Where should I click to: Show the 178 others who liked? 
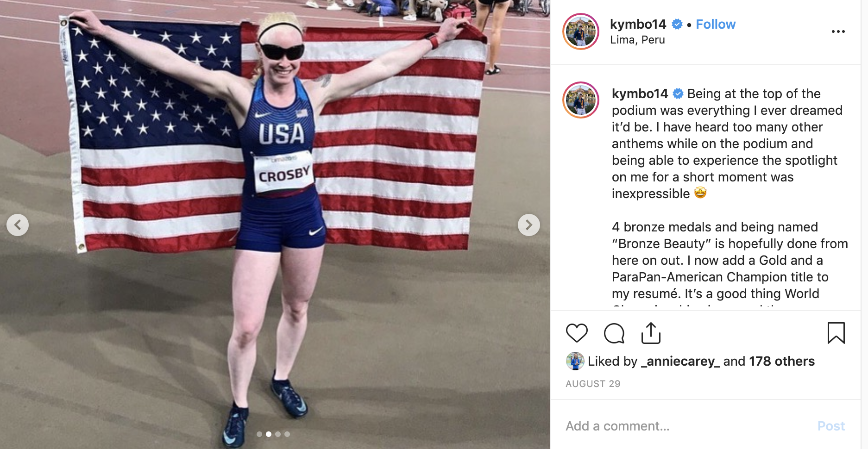[x=782, y=361]
